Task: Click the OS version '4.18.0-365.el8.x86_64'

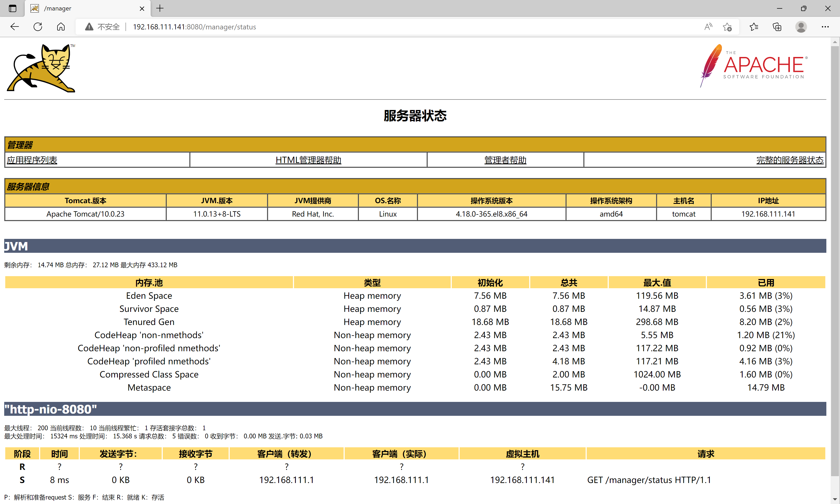Action: 492,214
